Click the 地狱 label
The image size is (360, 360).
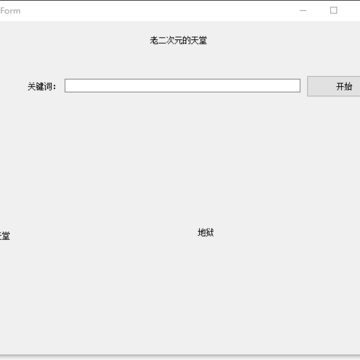tap(206, 233)
